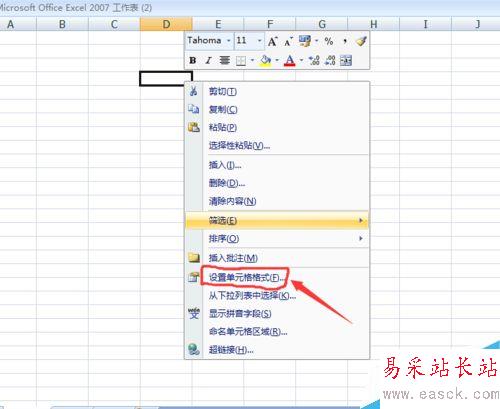Select column F header
This screenshot has height=409, width=500.
click(x=270, y=24)
